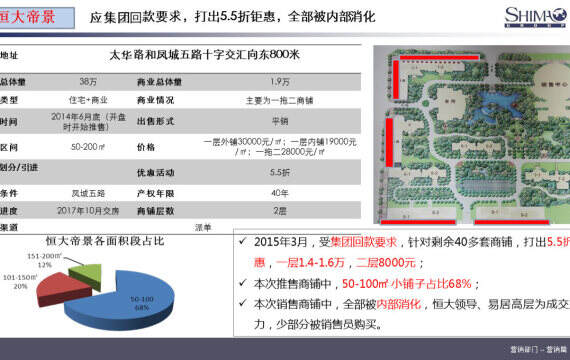Click the line ending 少部分被销售员购买
The height and width of the screenshot is (360, 570).
point(318,324)
